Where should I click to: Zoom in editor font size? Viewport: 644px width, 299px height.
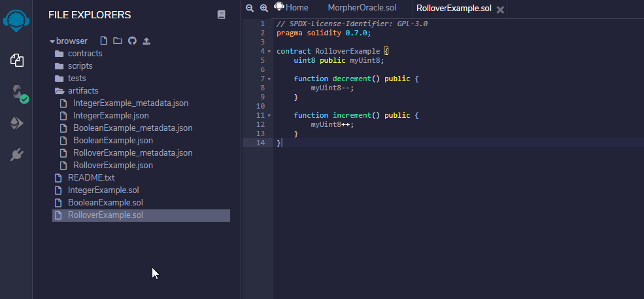pos(263,8)
